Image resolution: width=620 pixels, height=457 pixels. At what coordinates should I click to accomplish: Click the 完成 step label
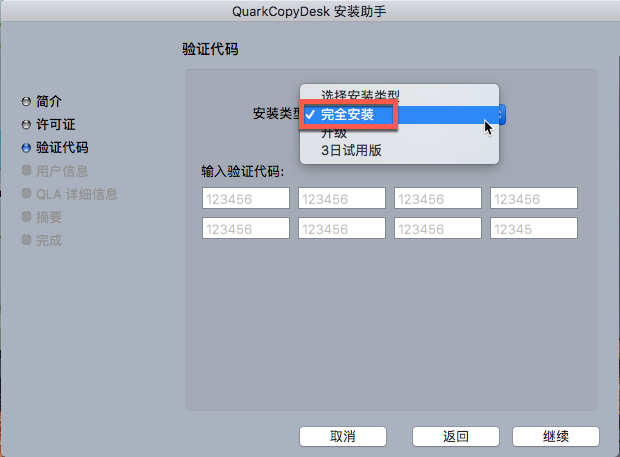(x=49, y=240)
